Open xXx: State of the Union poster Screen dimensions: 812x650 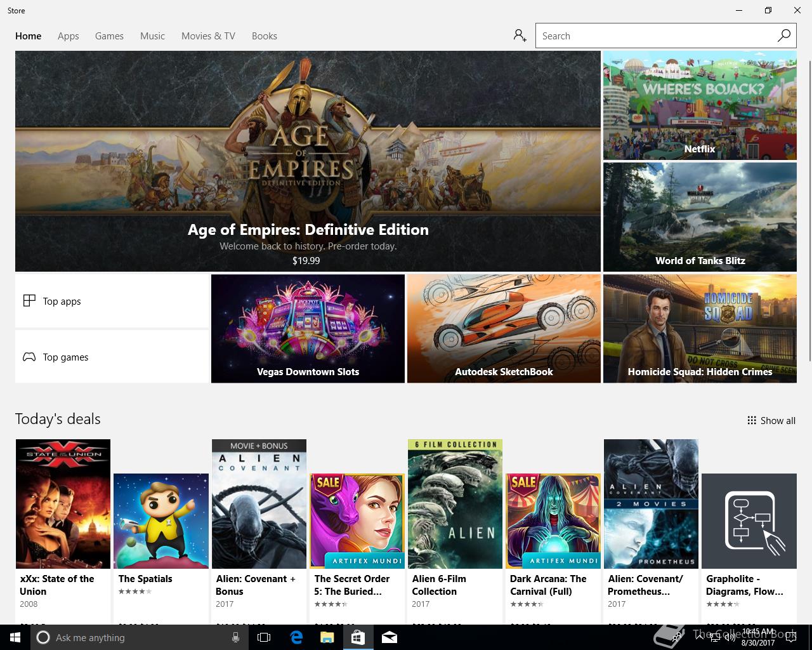pyautogui.click(x=63, y=504)
